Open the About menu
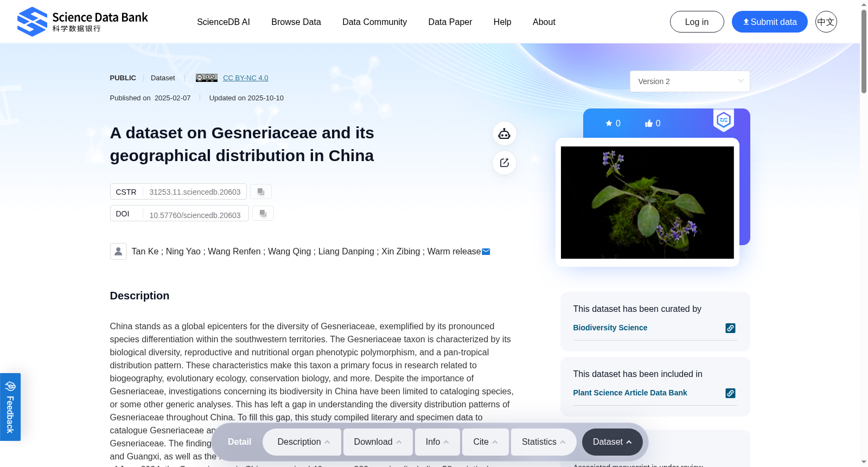 (x=544, y=22)
